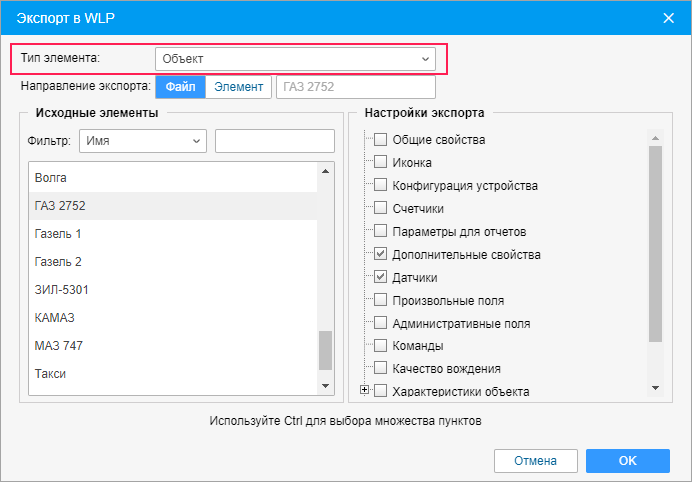Viewport: 692px width, 482px height.
Task: Uncheck the Датчики checkbox
Action: [380, 277]
